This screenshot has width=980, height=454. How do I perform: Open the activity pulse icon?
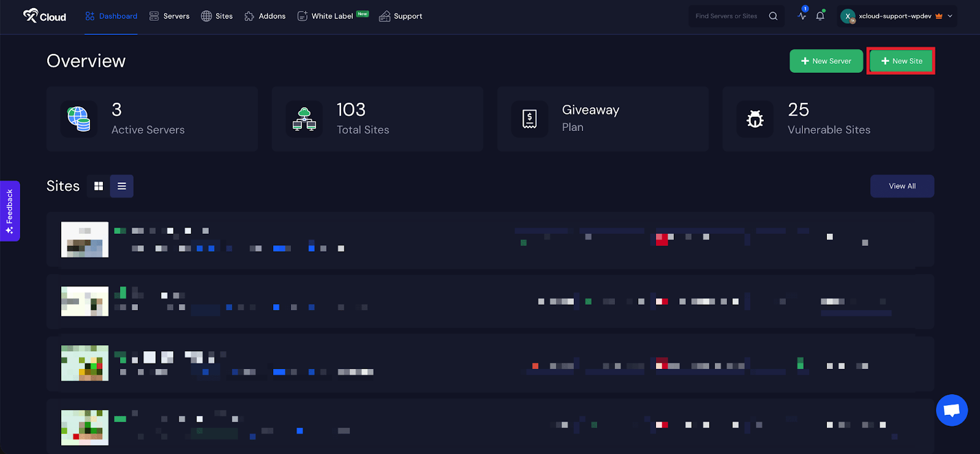click(x=802, y=16)
